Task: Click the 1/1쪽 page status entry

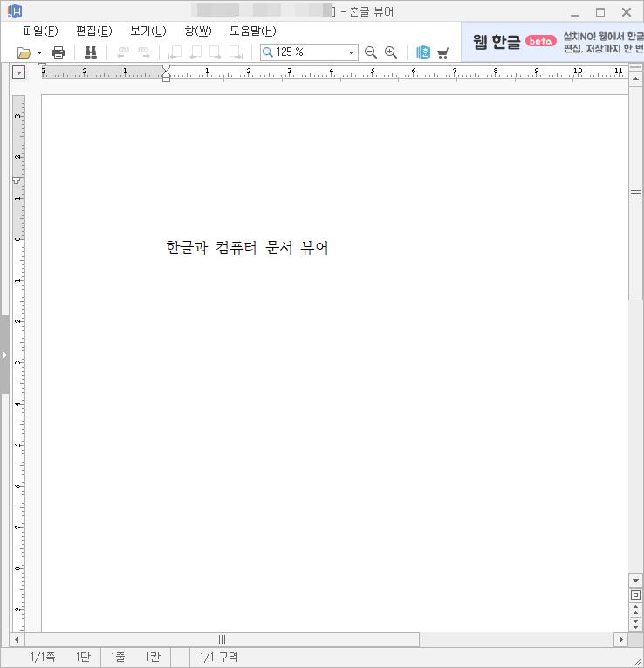Action: [x=43, y=657]
